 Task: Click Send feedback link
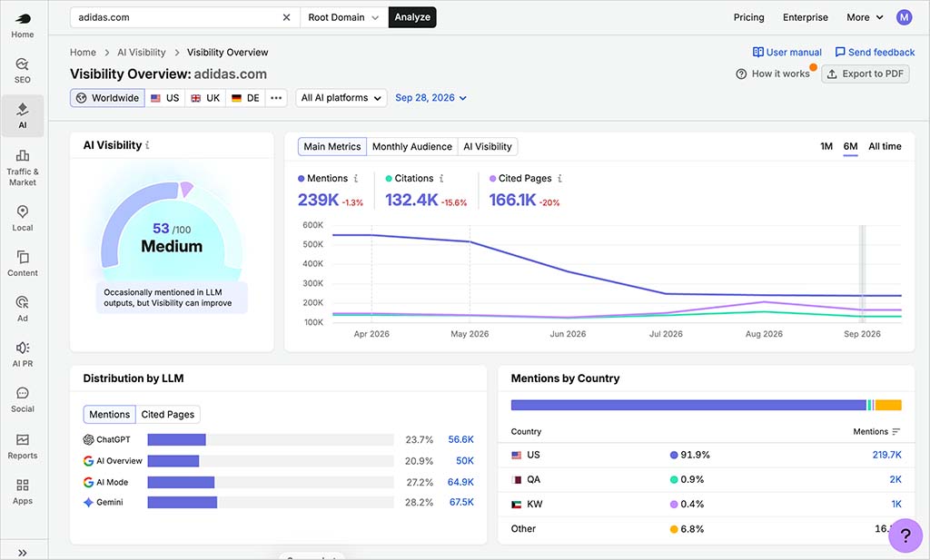click(x=875, y=52)
